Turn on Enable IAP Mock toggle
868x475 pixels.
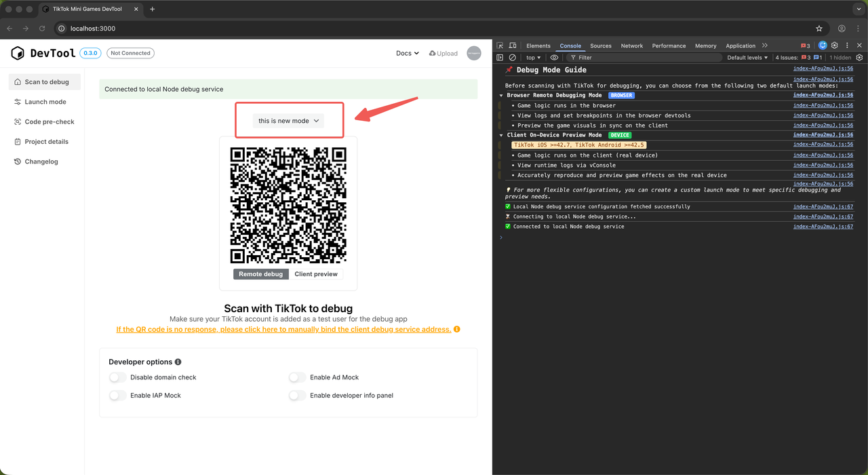click(118, 396)
